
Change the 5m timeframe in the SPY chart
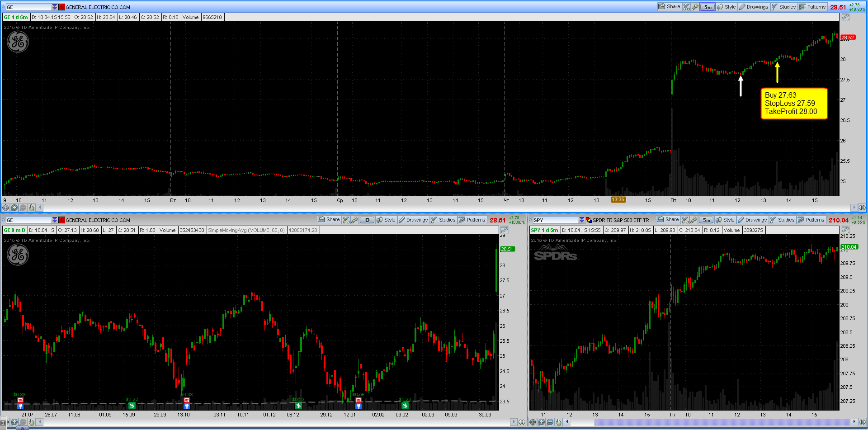point(706,220)
